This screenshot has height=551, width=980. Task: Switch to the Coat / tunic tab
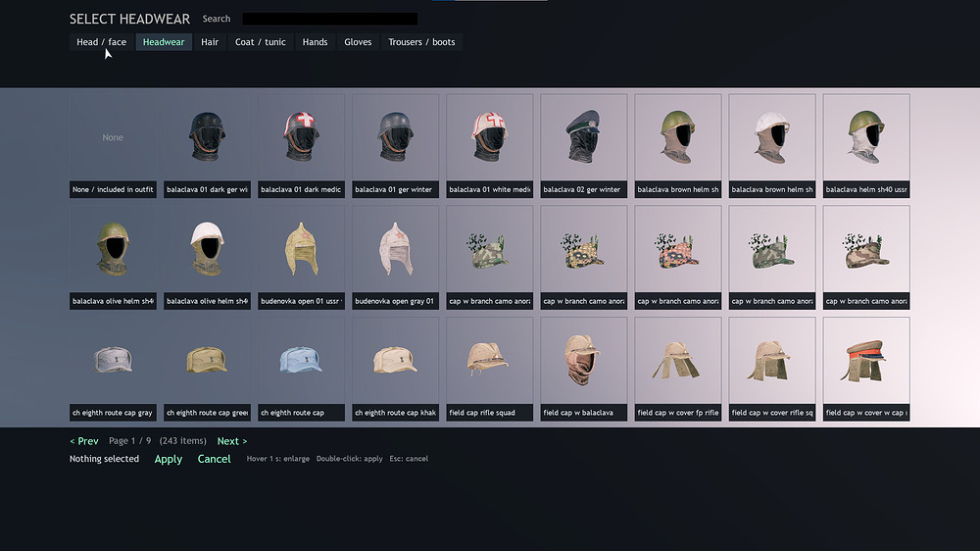(x=260, y=42)
